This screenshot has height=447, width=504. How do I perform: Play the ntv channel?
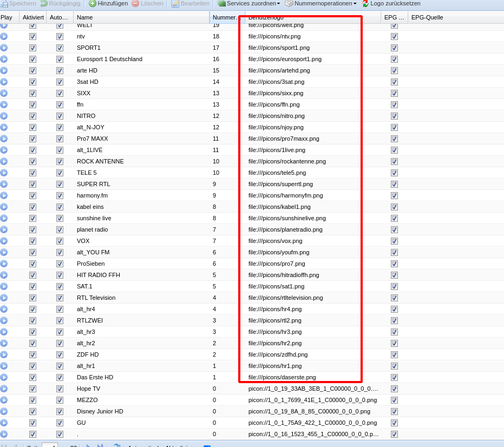[4, 36]
